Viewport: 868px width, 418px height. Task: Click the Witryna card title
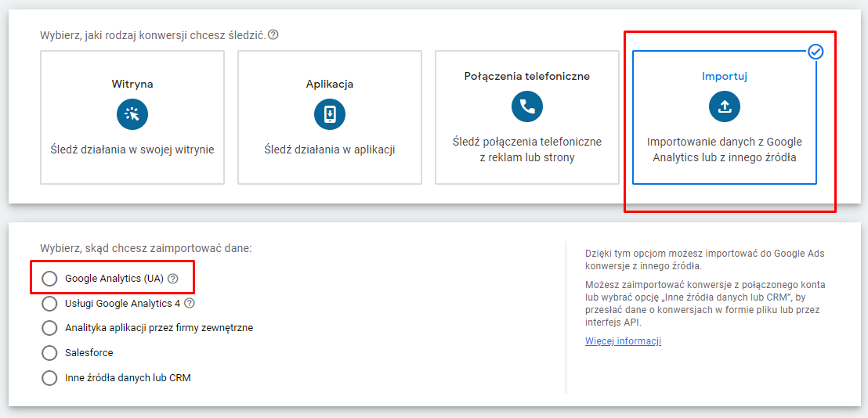(132, 84)
